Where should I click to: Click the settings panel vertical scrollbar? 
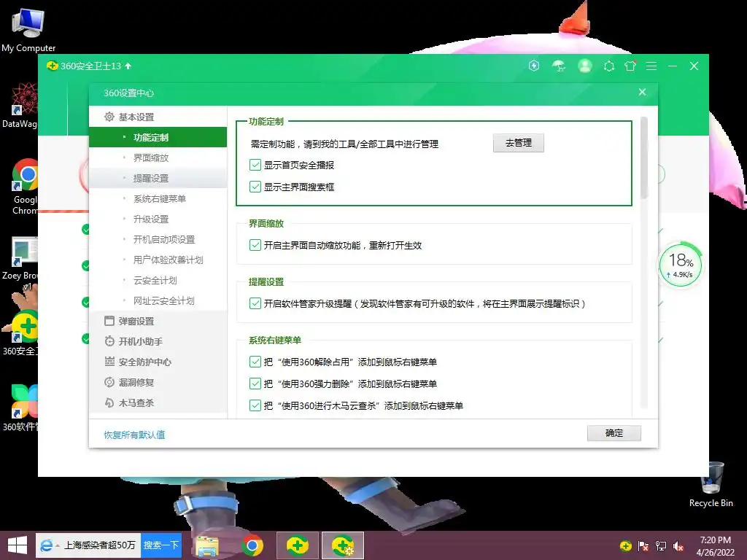[644, 158]
